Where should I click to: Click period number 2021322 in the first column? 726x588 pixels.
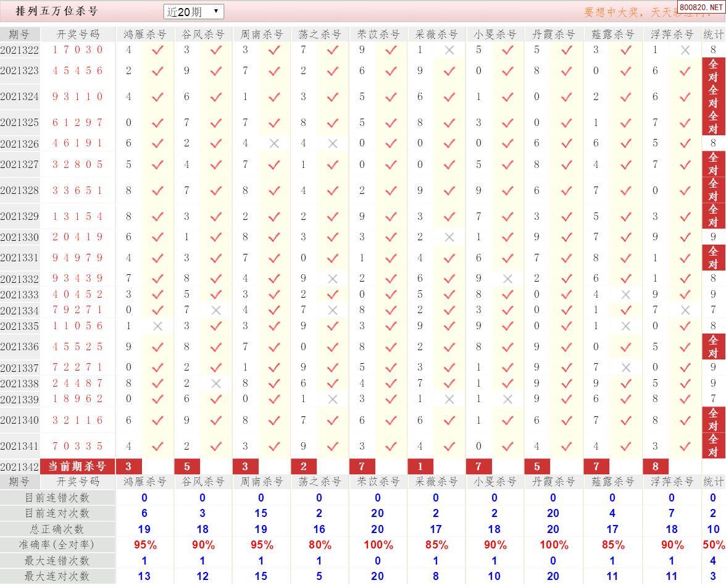[x=20, y=50]
